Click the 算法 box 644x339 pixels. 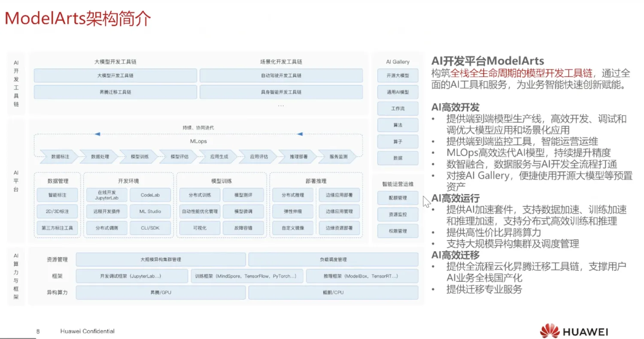[x=398, y=125]
